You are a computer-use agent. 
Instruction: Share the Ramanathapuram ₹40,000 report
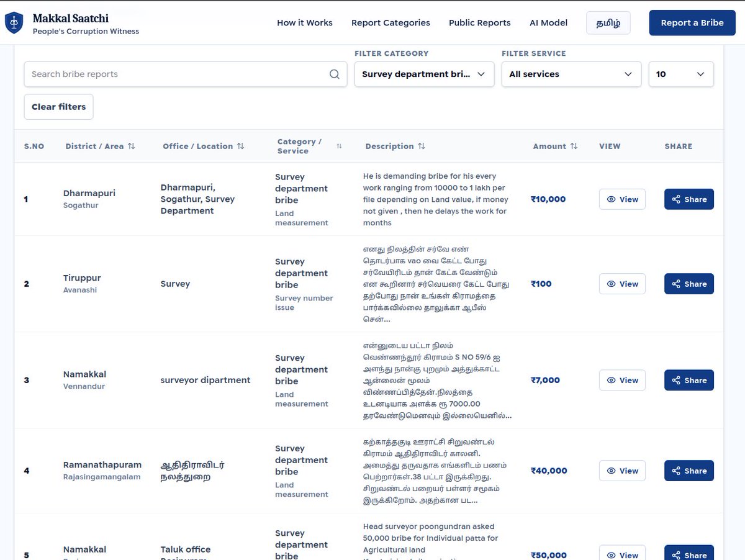click(689, 471)
